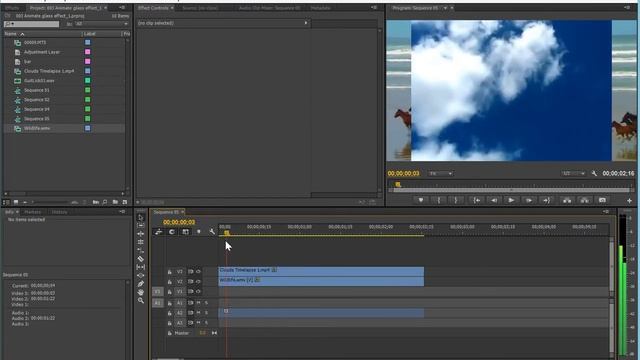
Task: Mute the A1 audio track
Action: pos(199,303)
